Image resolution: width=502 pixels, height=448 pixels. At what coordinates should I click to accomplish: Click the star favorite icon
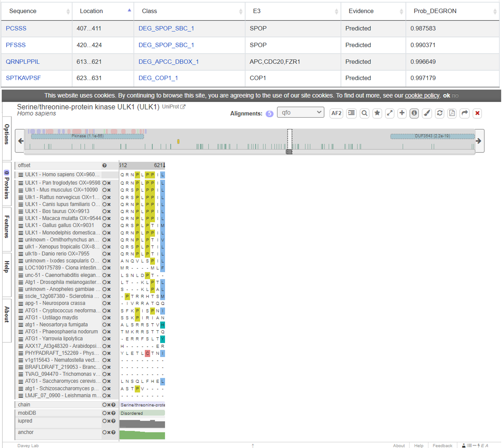(377, 113)
